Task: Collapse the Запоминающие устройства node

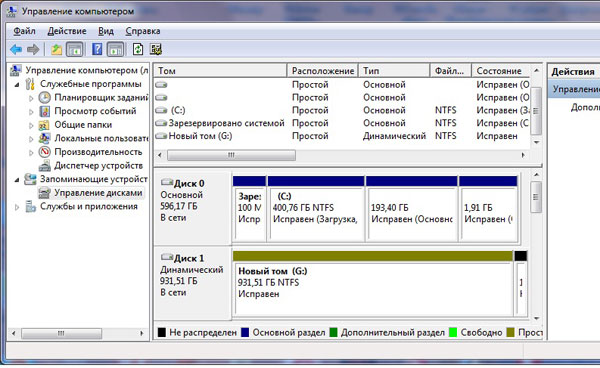Action: (17, 180)
